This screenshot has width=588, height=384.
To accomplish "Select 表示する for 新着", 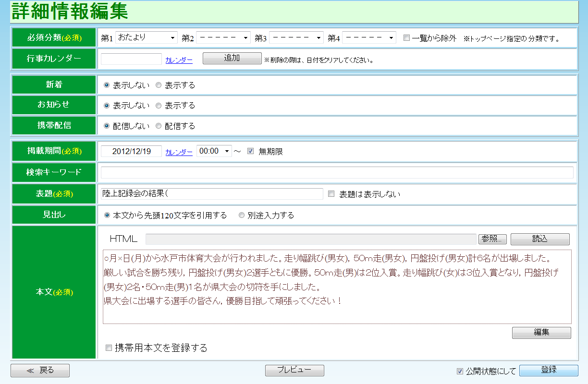I will (x=159, y=85).
